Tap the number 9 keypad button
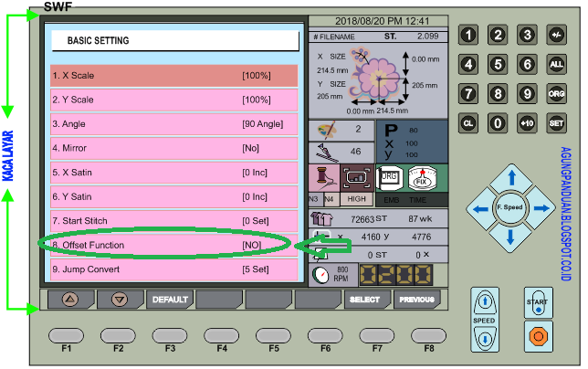 (527, 93)
